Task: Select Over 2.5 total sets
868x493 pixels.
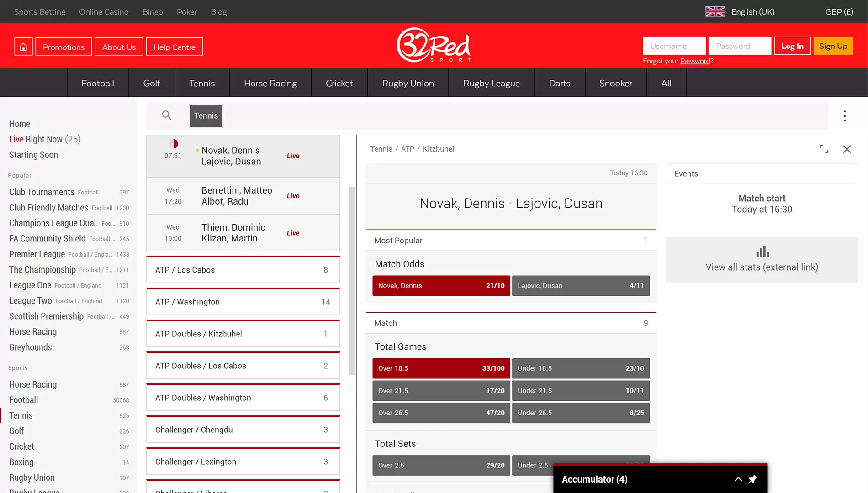Action: click(441, 465)
